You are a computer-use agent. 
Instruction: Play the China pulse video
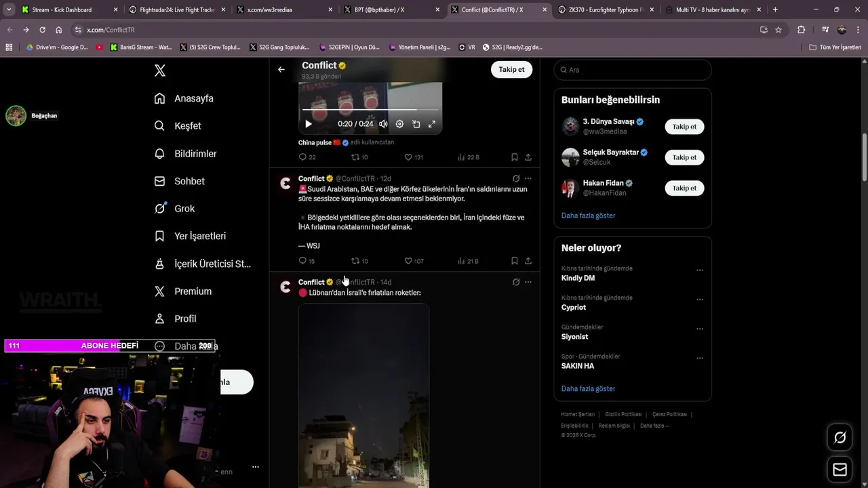tap(309, 124)
